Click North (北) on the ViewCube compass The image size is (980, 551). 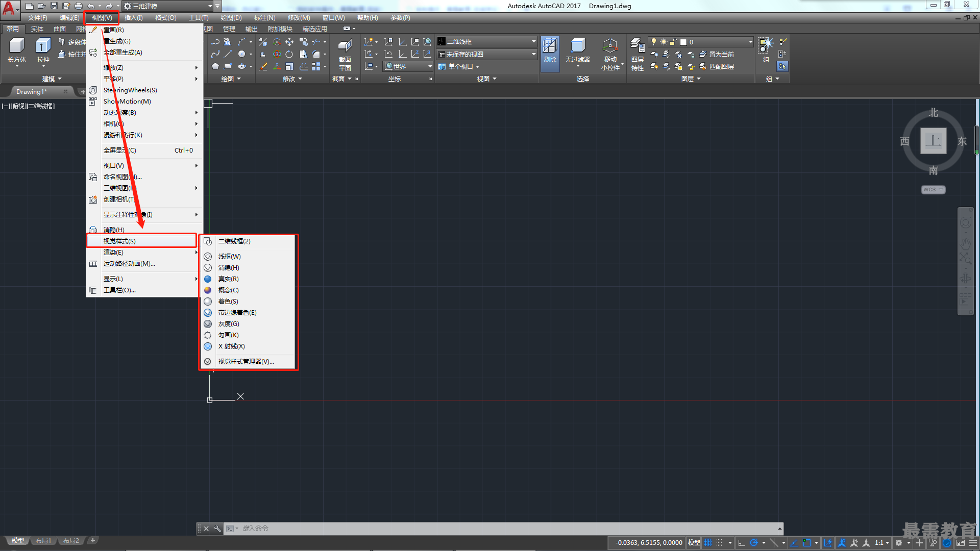[933, 113]
